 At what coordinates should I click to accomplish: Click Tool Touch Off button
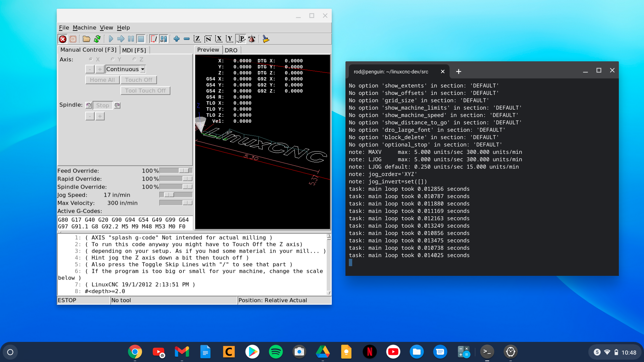[145, 90]
